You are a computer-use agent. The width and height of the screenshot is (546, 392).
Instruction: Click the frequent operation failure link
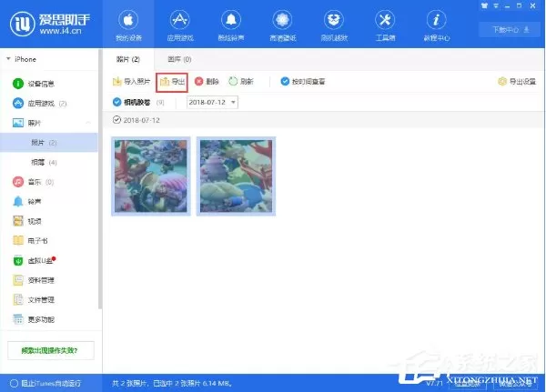pos(50,350)
